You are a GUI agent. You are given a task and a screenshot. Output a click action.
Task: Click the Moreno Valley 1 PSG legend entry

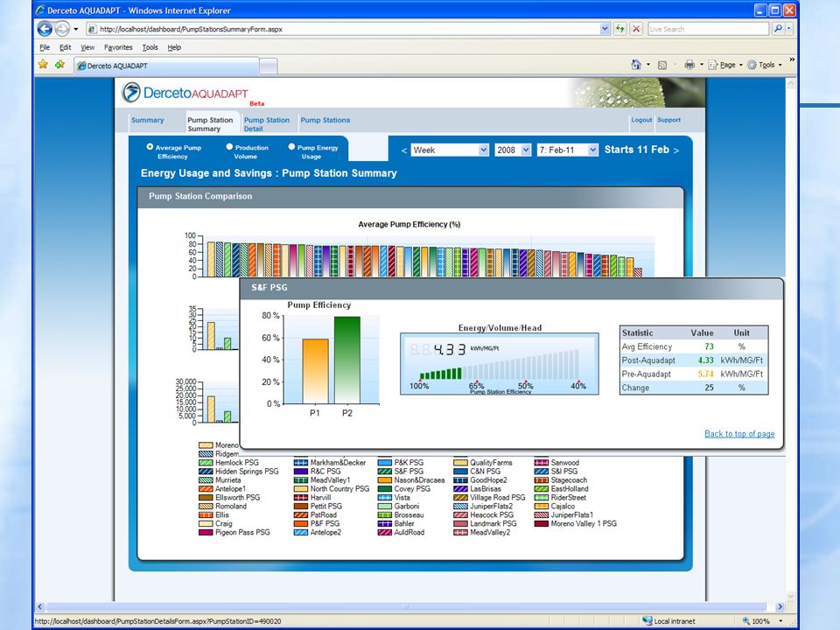[576, 523]
